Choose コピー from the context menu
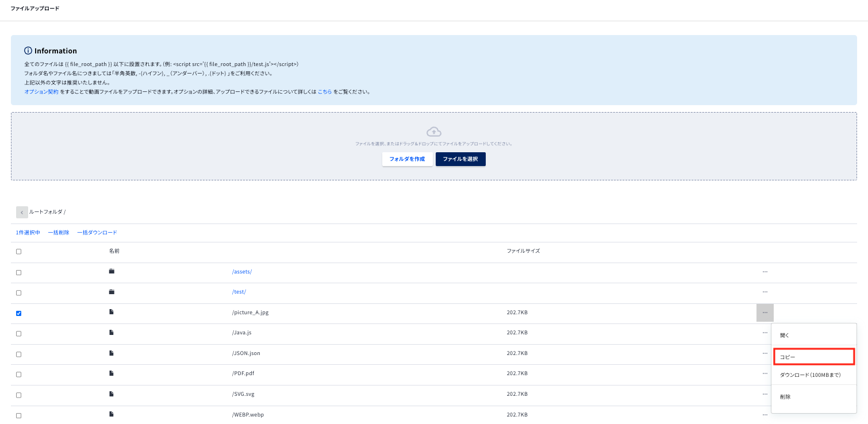Image resolution: width=868 pixels, height=424 pixels. pyautogui.click(x=814, y=357)
